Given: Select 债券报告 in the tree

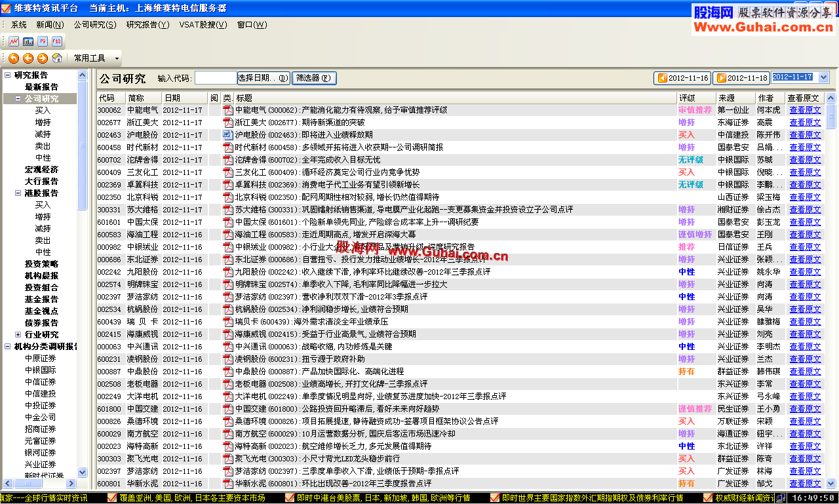Looking at the screenshot, I should tap(41, 323).
